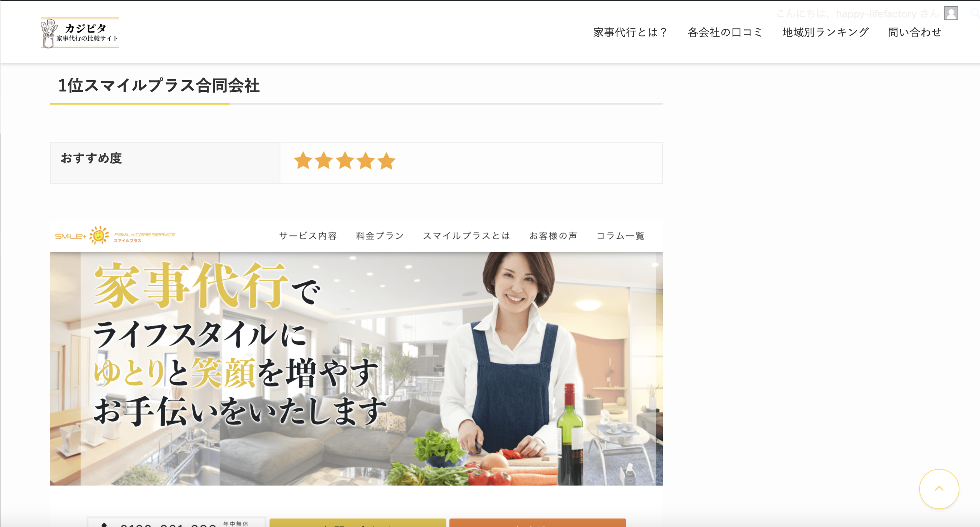
Task: Click the カジピタ site logo
Action: (80, 33)
